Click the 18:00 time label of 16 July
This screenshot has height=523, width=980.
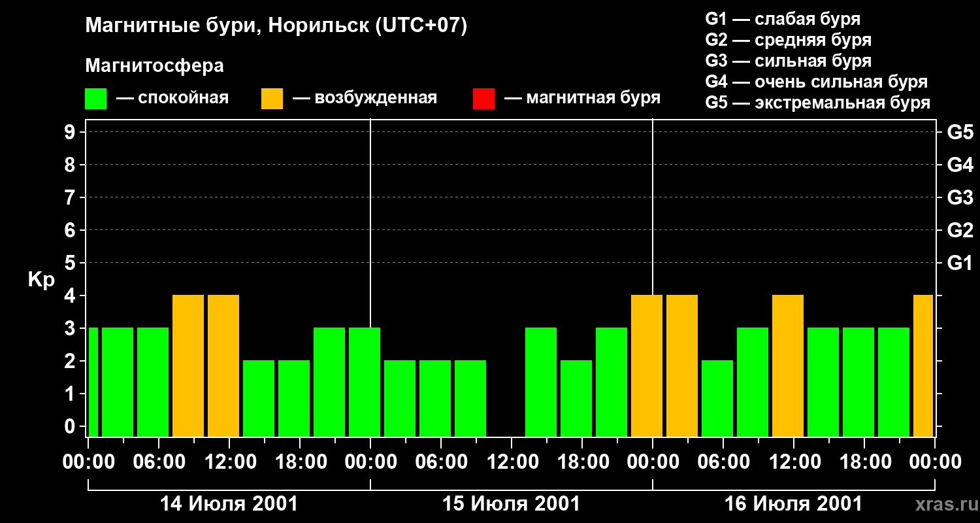pyautogui.click(x=864, y=462)
